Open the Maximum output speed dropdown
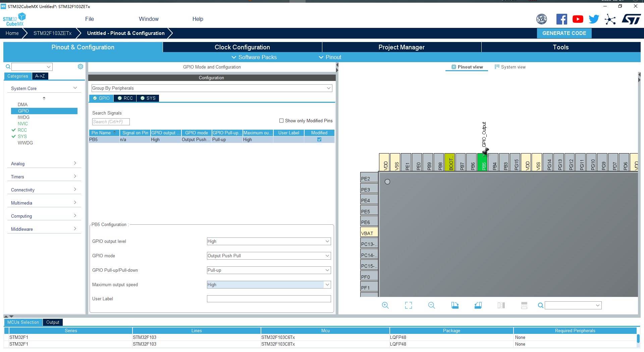644x352 pixels. [269, 284]
